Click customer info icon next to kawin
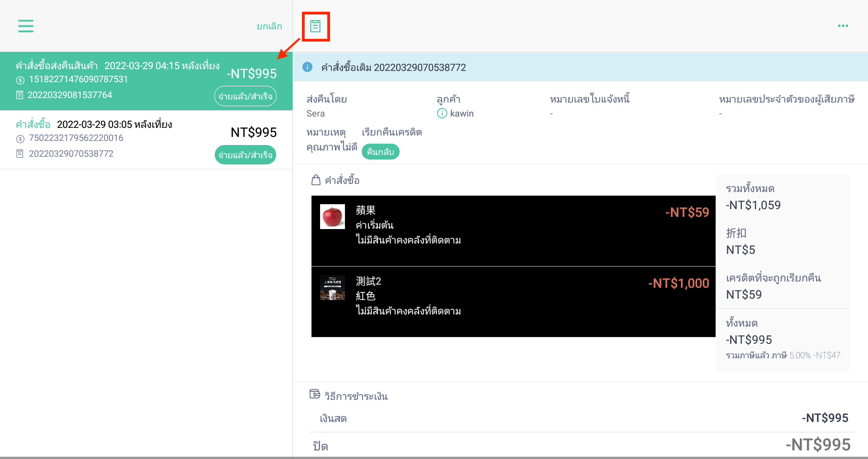This screenshot has width=868, height=459. [442, 113]
